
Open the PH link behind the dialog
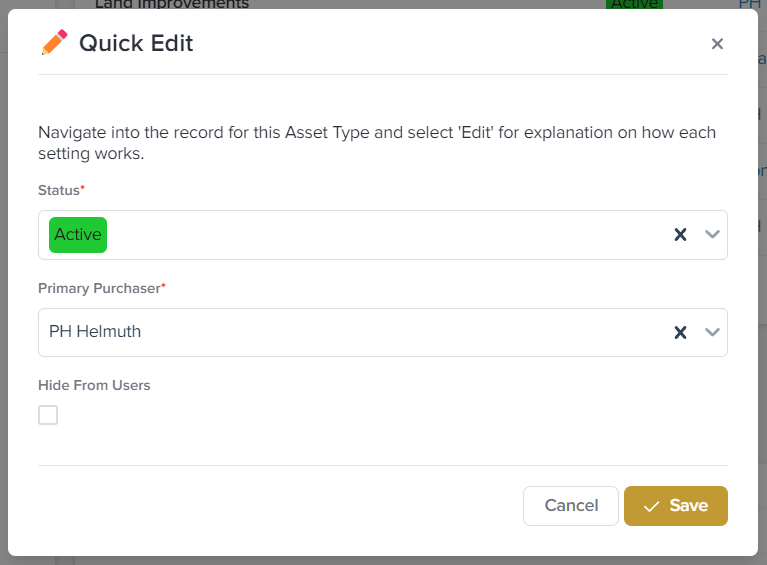tap(749, 4)
